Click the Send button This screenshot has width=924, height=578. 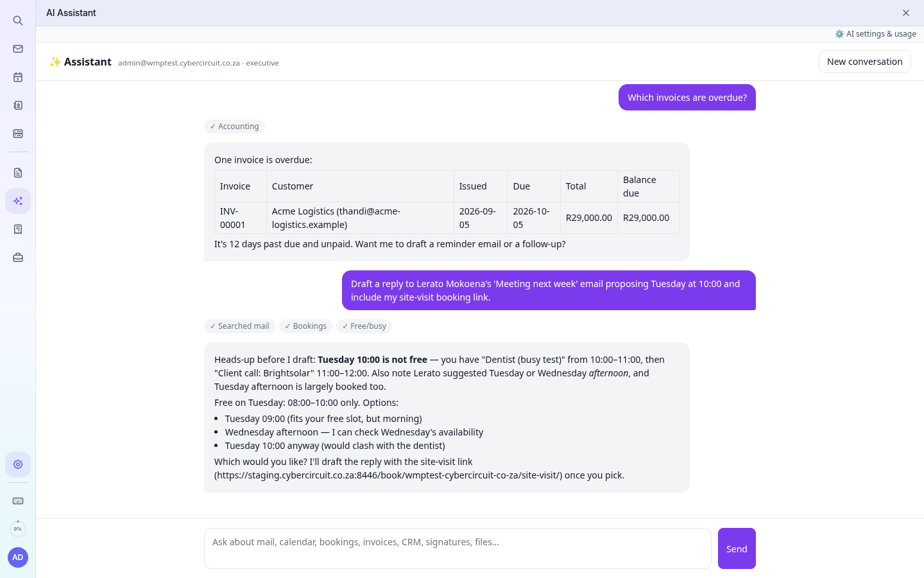click(x=737, y=548)
